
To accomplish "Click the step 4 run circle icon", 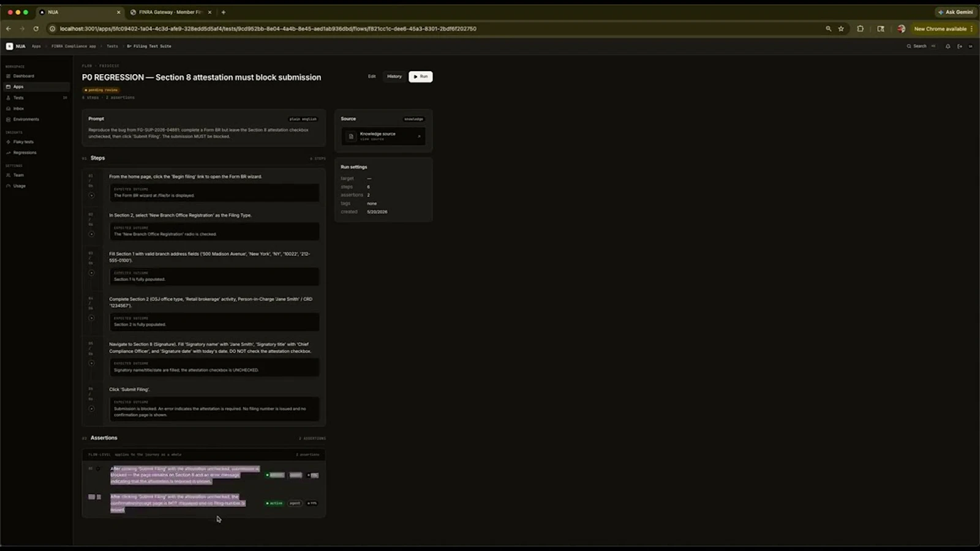I will coord(91,318).
